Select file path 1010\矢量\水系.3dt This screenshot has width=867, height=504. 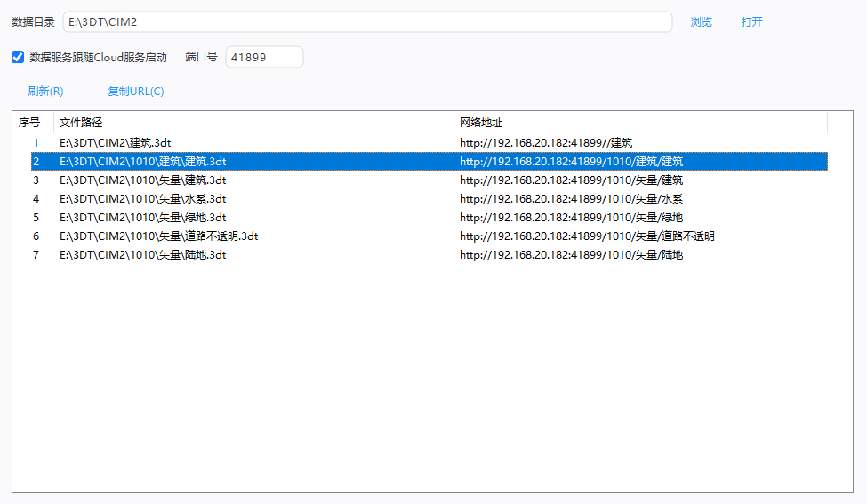coord(142,199)
